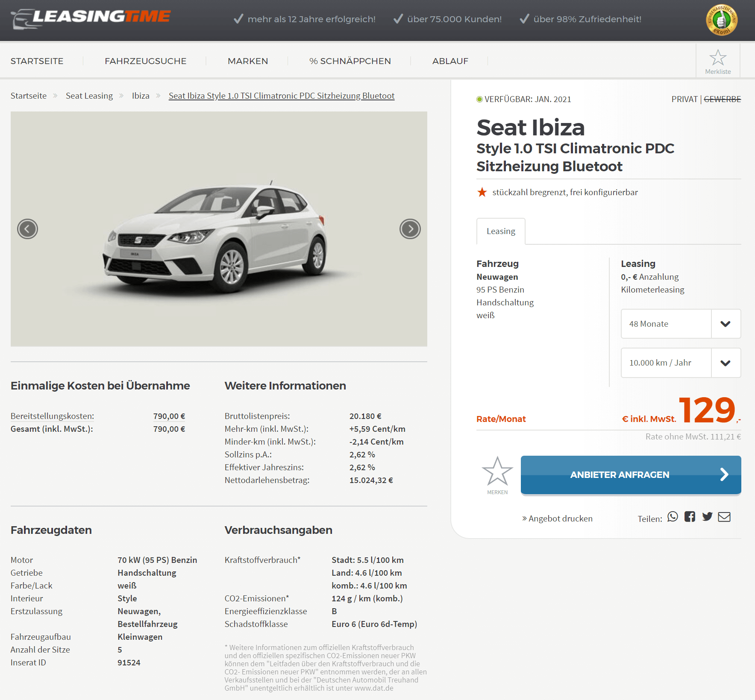Image resolution: width=755 pixels, height=700 pixels.
Task: Click the red star next to stückzahl begrenzt
Action: tap(482, 192)
